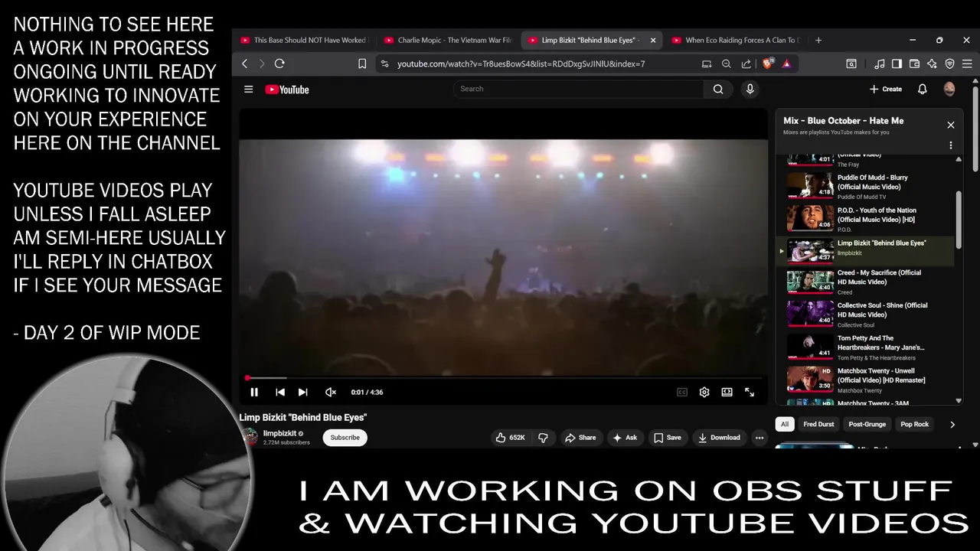Open the notifications bell
Viewport: 980px width, 551px height.
923,89
